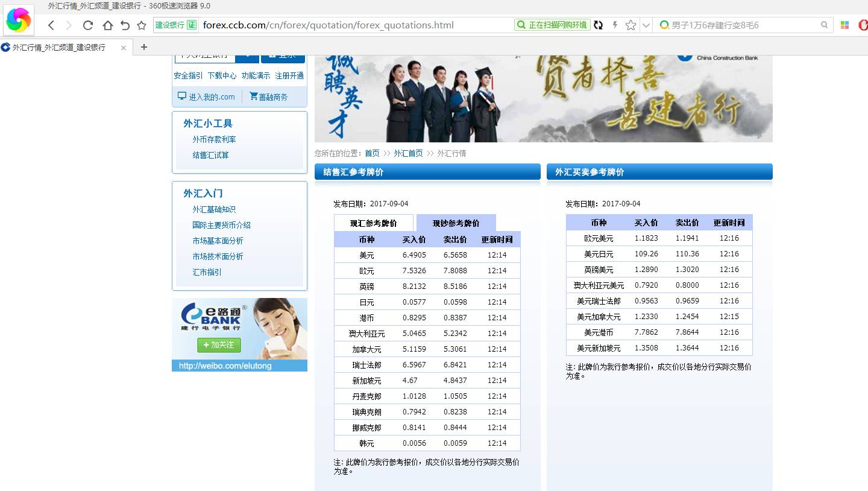Click the magnifier search icon
The height and width of the screenshot is (491, 868).
[825, 25]
